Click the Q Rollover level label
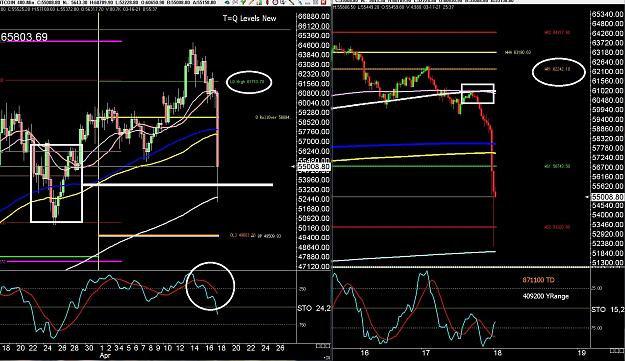This screenshot has width=625, height=361. 273,117
